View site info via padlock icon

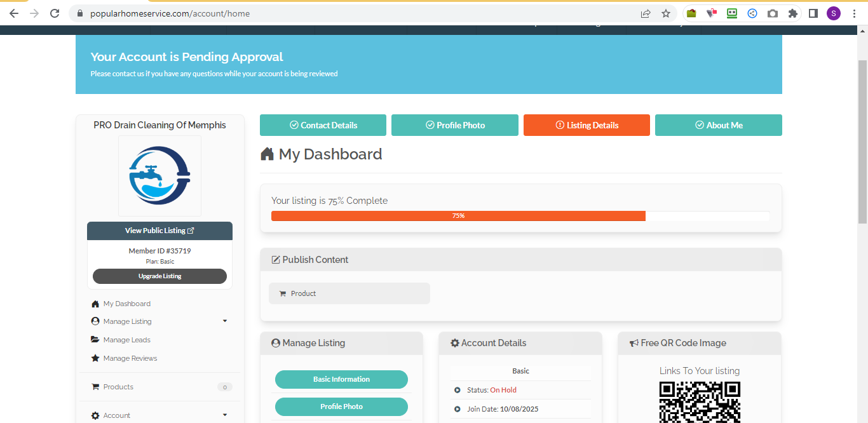coord(80,13)
